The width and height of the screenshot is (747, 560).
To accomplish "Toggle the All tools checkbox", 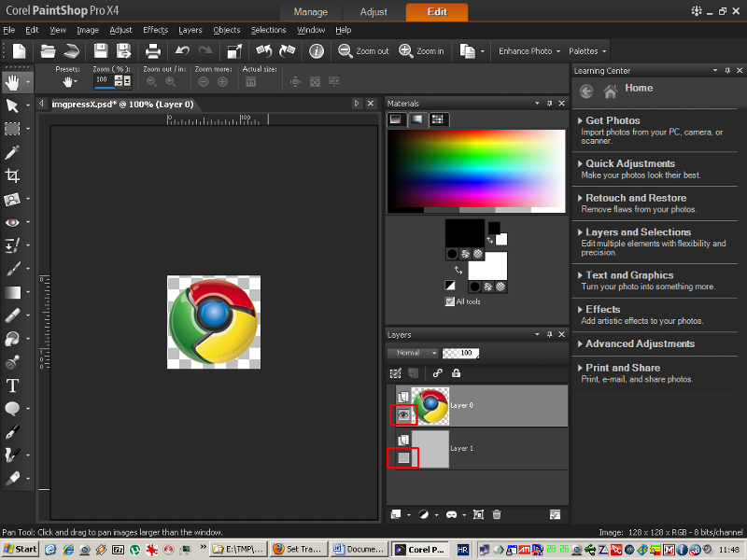I will (449, 301).
